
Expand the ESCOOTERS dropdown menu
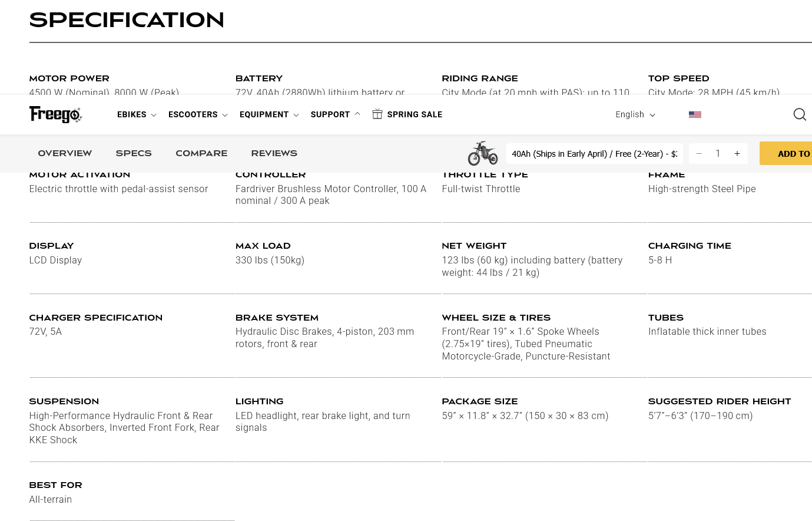198,114
